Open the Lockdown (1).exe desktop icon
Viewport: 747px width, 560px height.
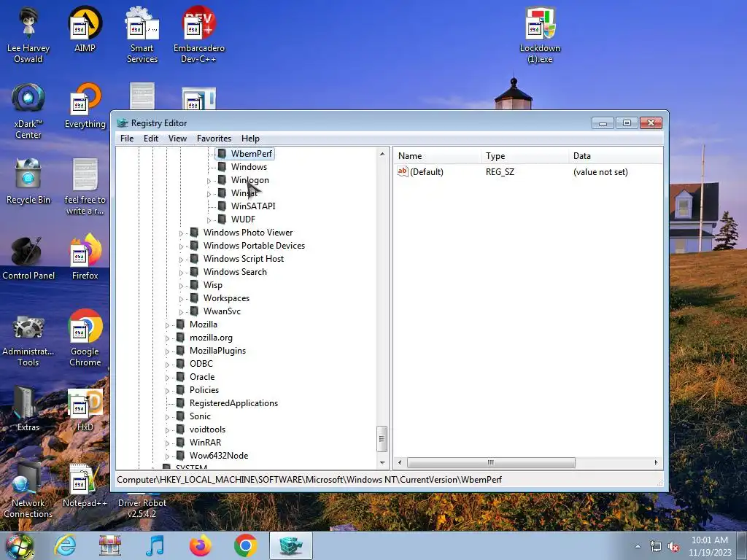coord(541,35)
